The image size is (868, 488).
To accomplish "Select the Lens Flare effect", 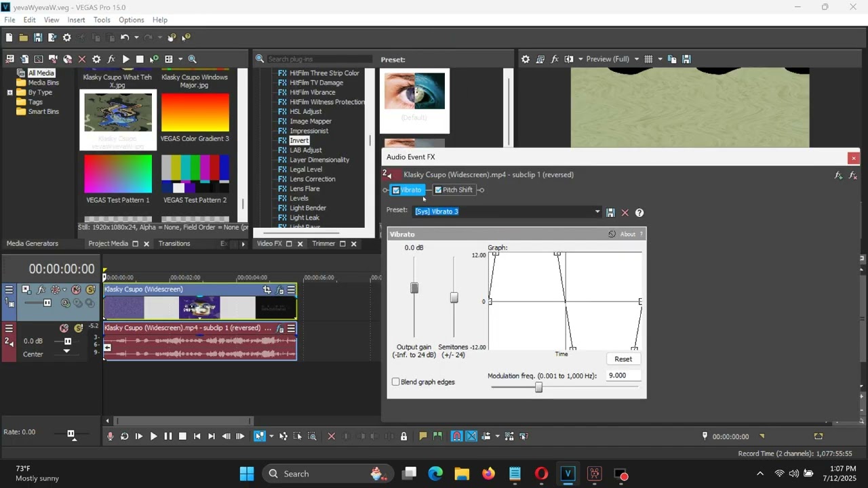I will tap(304, 188).
